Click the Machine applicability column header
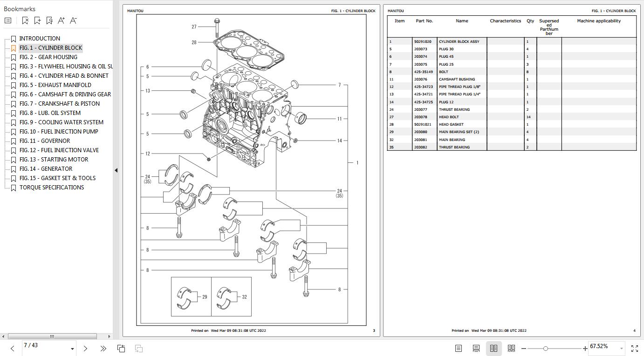Image resolution: width=644 pixels, height=356 pixels. click(x=599, y=21)
